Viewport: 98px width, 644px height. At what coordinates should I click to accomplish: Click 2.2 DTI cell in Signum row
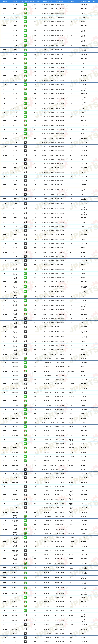pyautogui.click(x=71, y=392)
